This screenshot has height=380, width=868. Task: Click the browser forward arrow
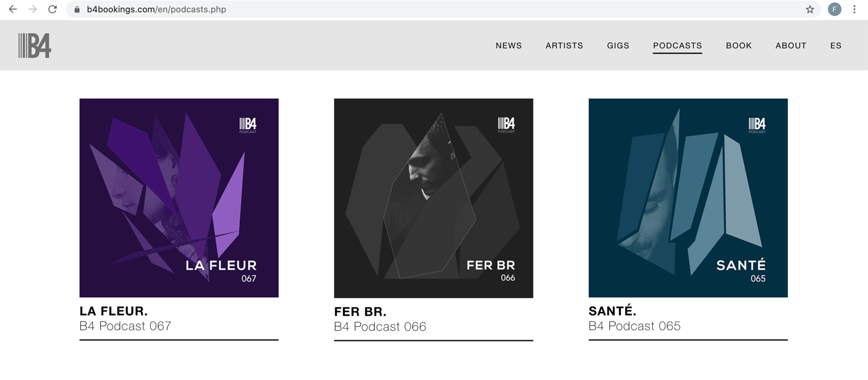[33, 10]
